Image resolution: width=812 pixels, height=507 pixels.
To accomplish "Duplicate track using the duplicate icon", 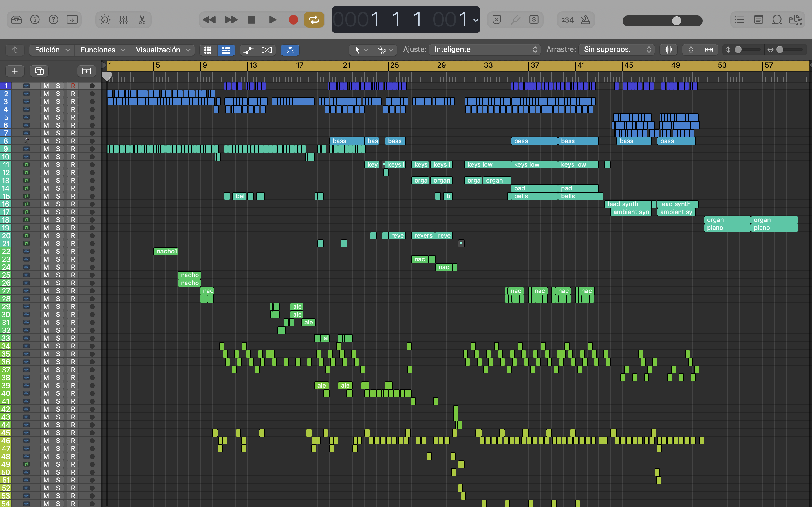I will (x=39, y=71).
